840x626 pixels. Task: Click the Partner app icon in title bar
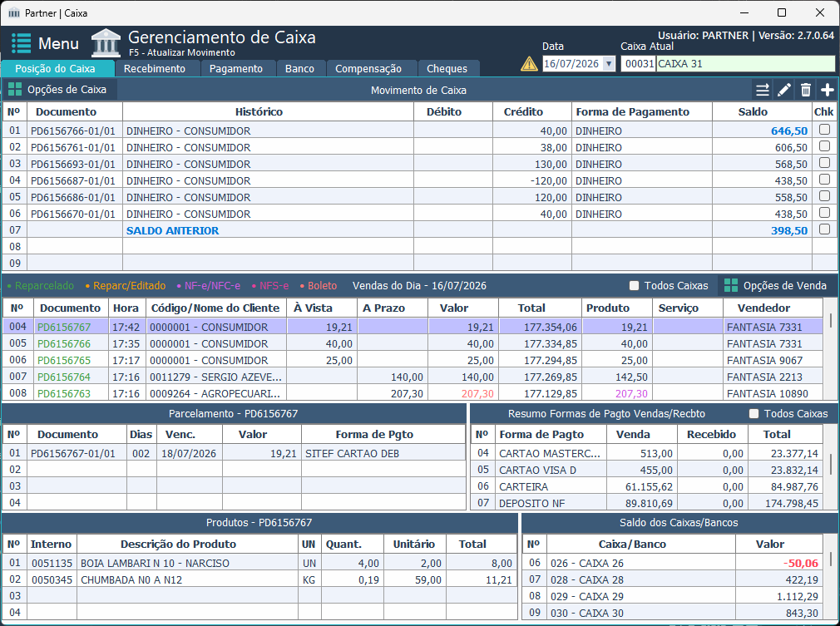click(14, 12)
